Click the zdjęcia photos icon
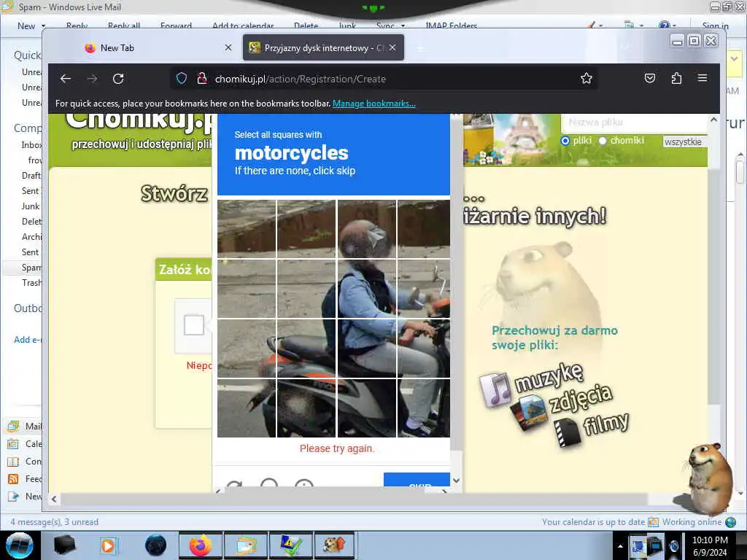Screen dimensions: 747x560 click(529, 413)
